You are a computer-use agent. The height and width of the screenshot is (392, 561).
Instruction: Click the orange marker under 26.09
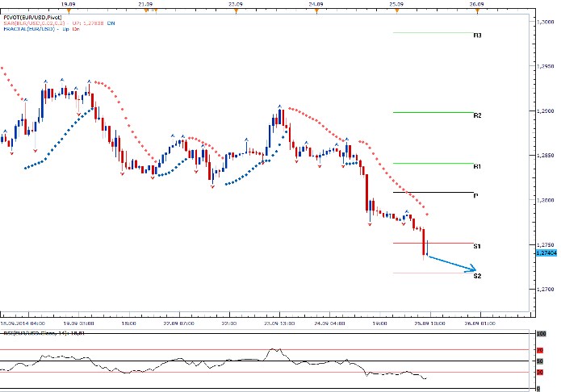coord(477,10)
